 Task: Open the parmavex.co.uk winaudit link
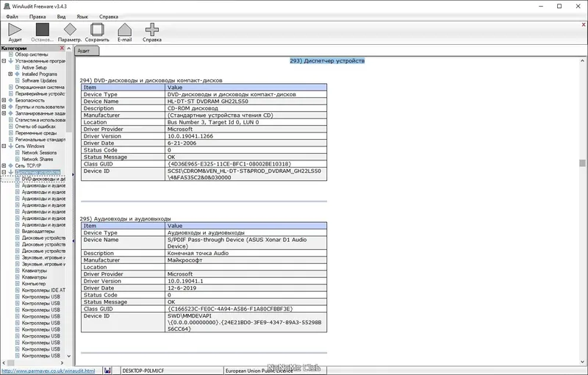(49, 371)
